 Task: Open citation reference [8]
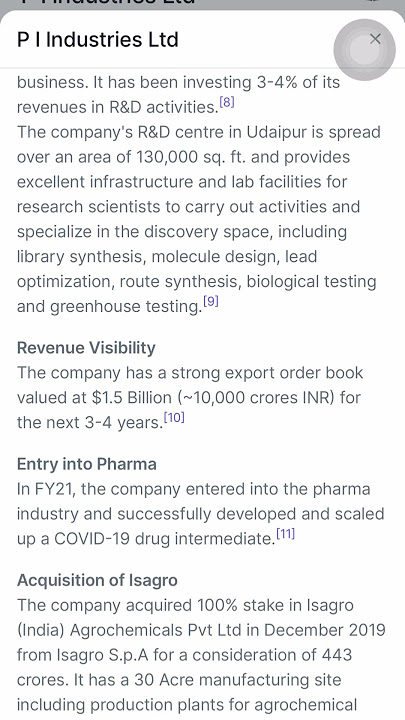(227, 102)
